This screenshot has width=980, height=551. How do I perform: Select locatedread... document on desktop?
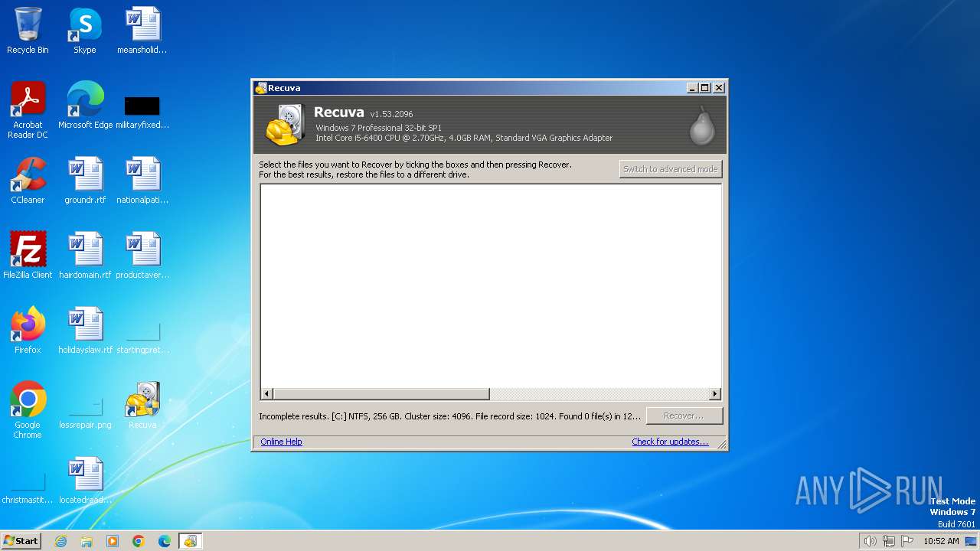pyautogui.click(x=85, y=481)
